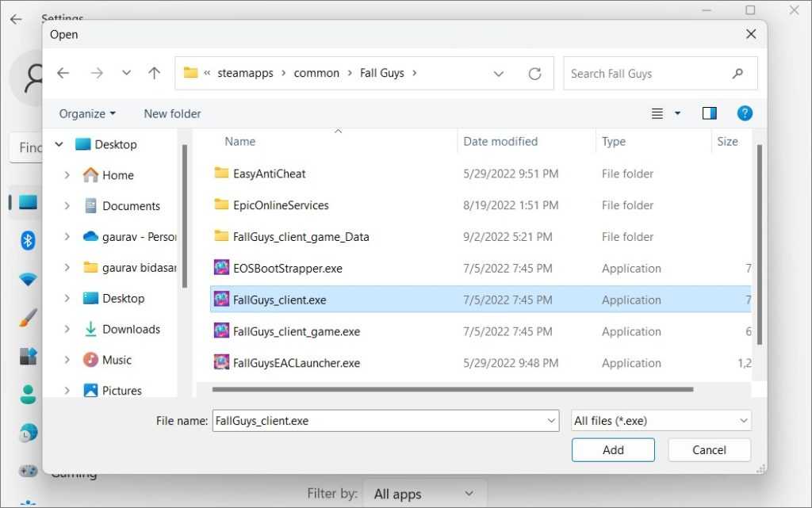Expand Home tree node
Image resolution: width=812 pixels, height=508 pixels.
point(67,175)
